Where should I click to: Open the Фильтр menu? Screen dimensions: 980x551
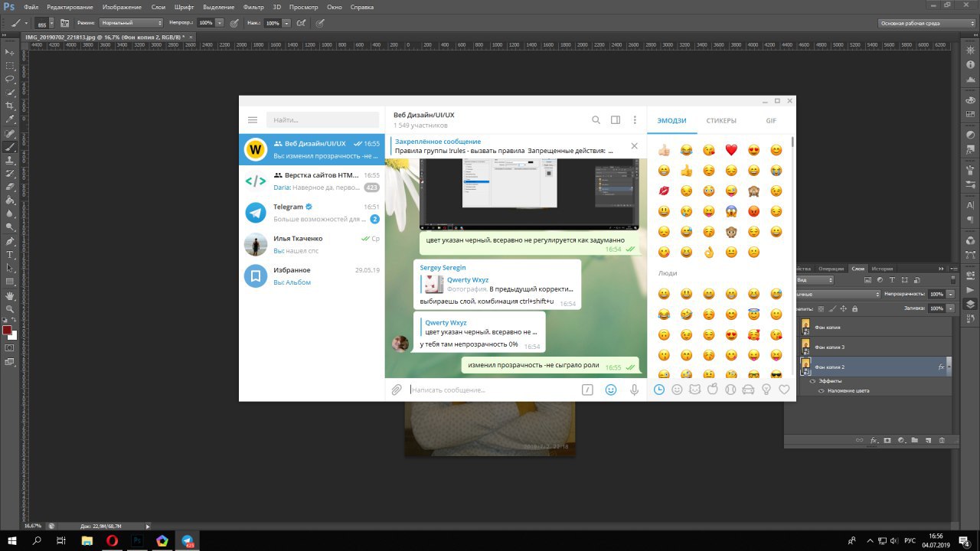253,7
